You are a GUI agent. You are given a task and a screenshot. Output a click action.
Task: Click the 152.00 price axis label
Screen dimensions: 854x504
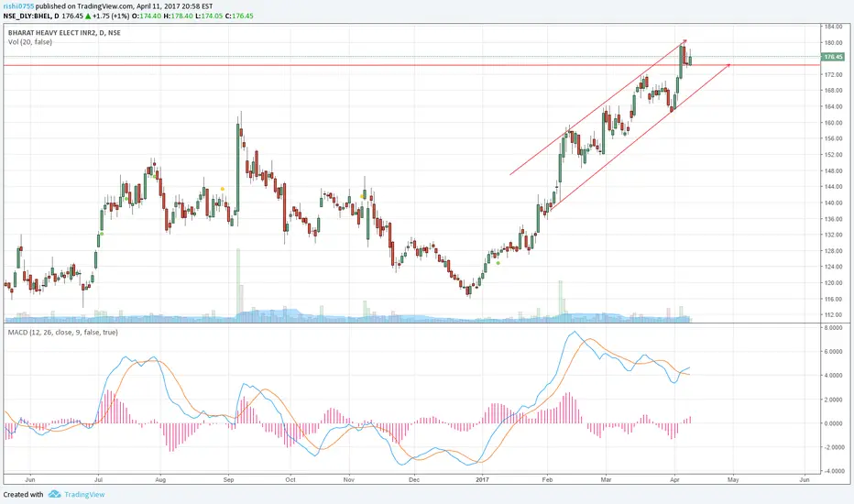[834, 155]
